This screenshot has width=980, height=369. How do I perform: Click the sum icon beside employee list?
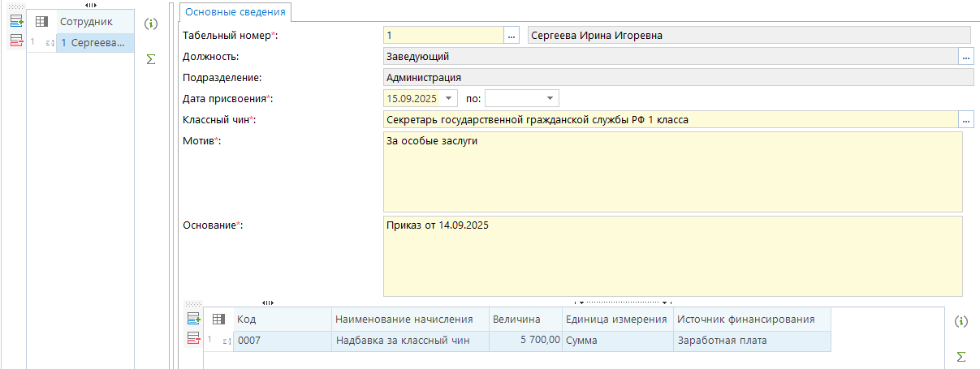150,59
